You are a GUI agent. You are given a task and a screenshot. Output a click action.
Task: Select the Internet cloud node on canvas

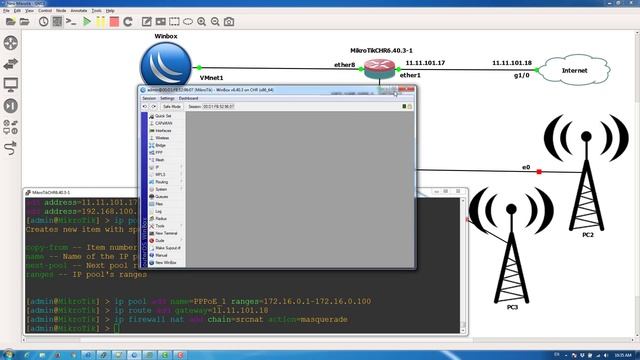point(574,70)
